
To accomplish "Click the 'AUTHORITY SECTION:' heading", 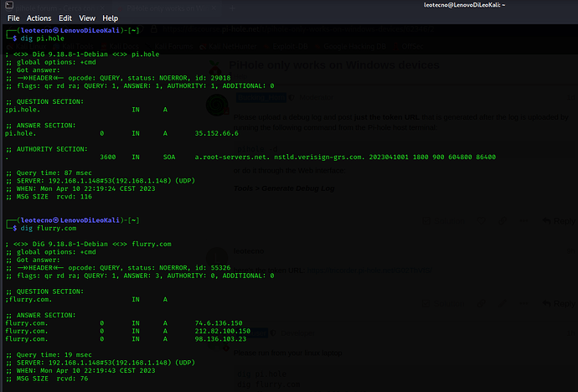I will 46,149.
